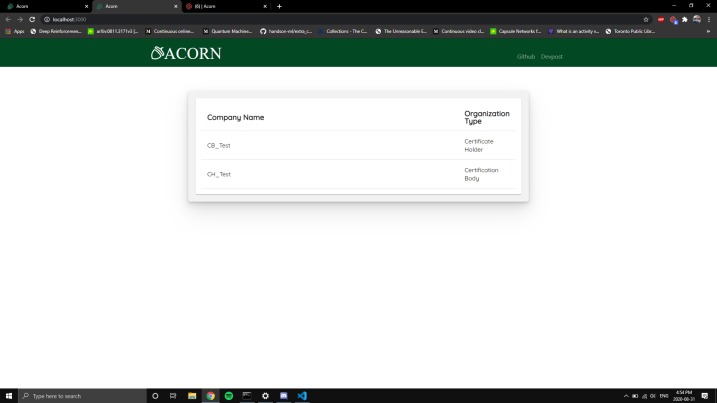This screenshot has width=717, height=403.
Task: Switch to the first Acorn browser tab
Action: point(45,6)
